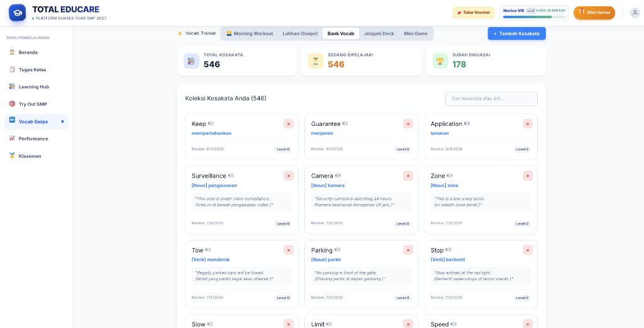The image size is (644, 328).
Task: Play pronunciation of Tow
Action: tap(208, 250)
